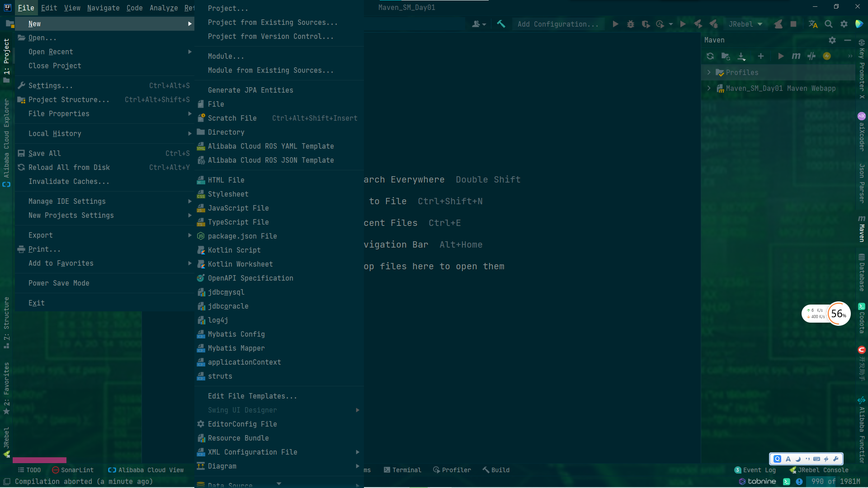
Task: Click the Debug bug icon in toolbar
Action: point(631,24)
